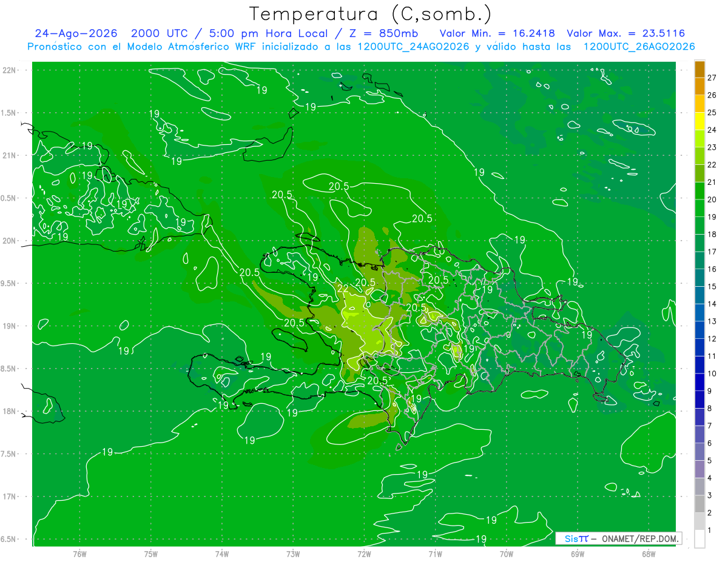Click the "1200UTC_26AGO2026" valid-until time
This screenshot has width=728, height=562.
click(639, 47)
